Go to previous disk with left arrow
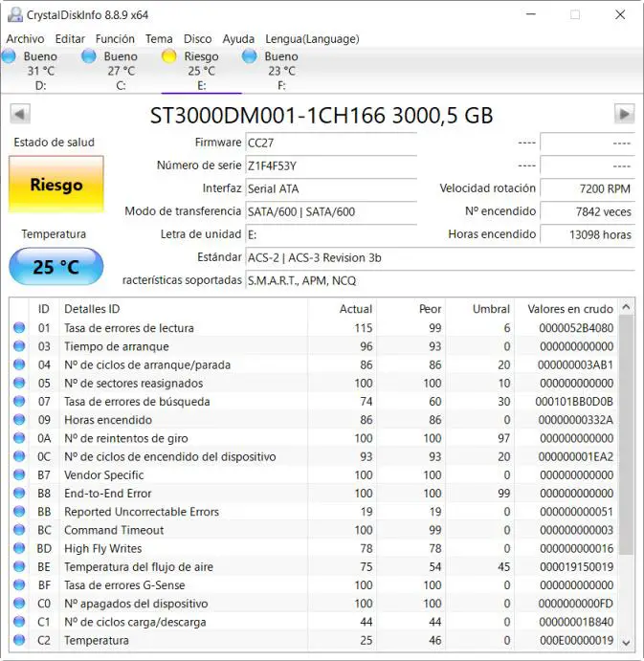The width and height of the screenshot is (644, 661). click(x=20, y=114)
